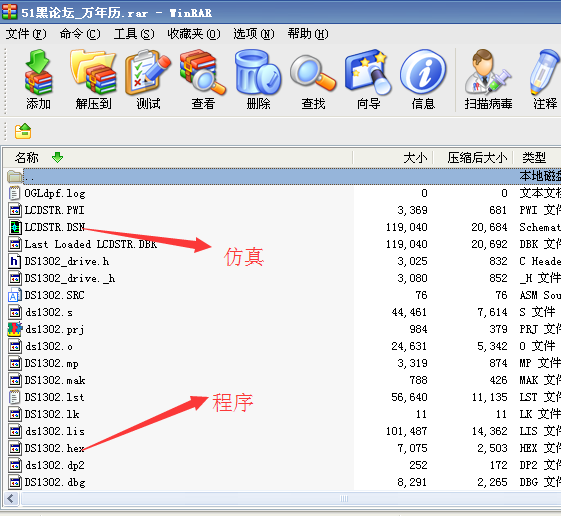The height and width of the screenshot is (516, 561).
Task: Open the 查看 (View) toolbar icon
Action: click(203, 80)
